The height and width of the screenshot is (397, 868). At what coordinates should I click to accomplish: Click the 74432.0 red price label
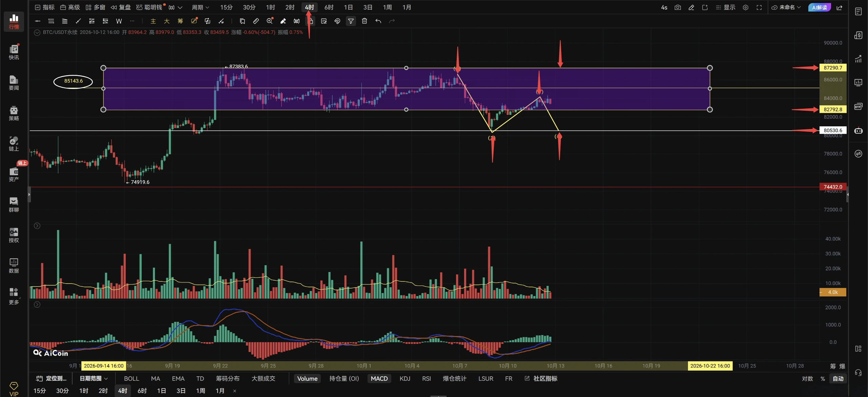click(x=833, y=187)
